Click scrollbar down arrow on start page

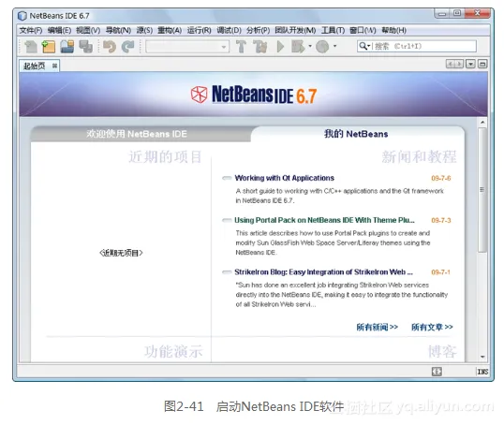pyautogui.click(x=482, y=357)
